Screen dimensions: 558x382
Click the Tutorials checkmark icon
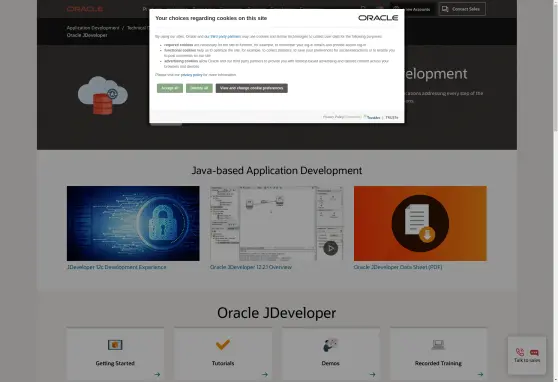(223, 344)
